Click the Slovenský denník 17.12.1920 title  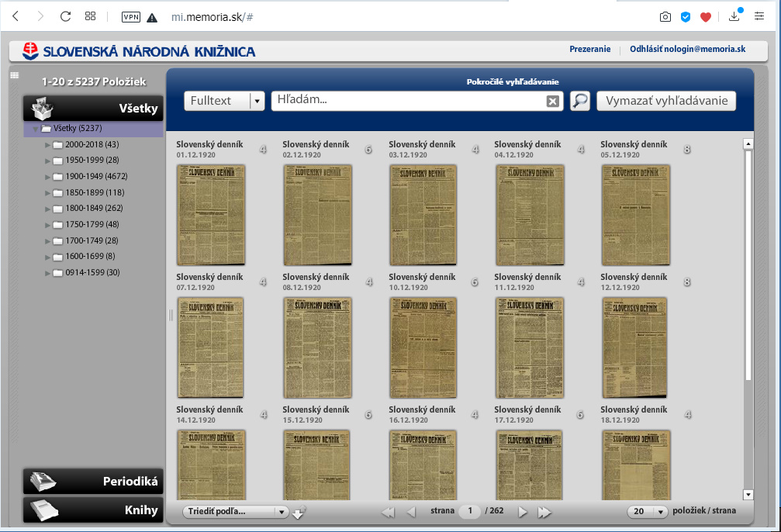527,409
